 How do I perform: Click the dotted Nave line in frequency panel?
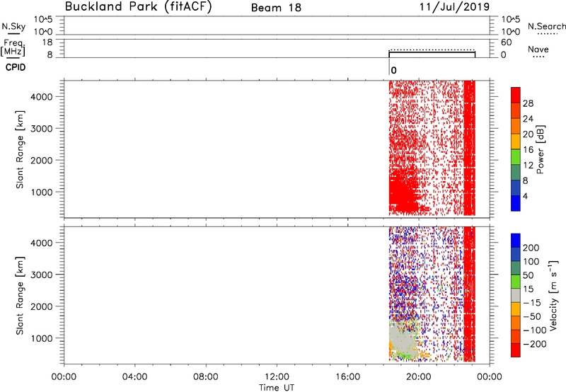point(432,50)
